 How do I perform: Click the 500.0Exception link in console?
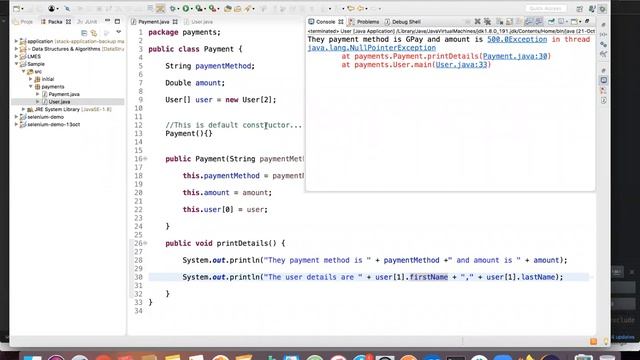pos(517,39)
